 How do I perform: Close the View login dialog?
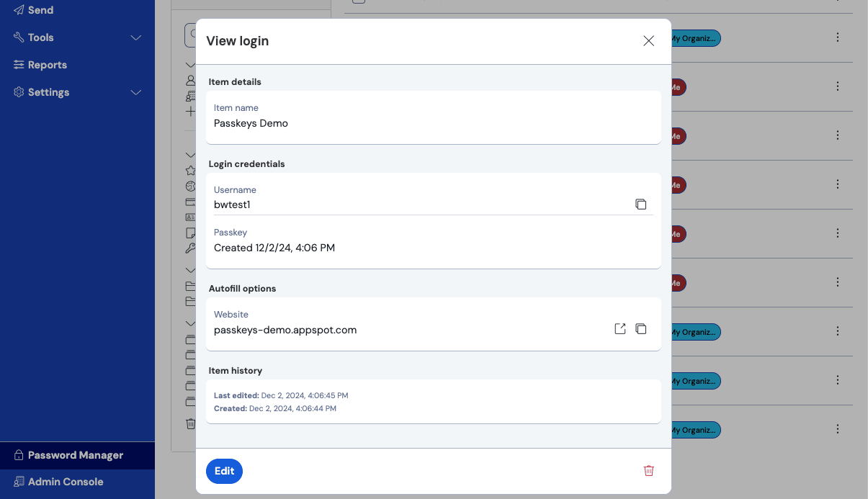click(648, 41)
